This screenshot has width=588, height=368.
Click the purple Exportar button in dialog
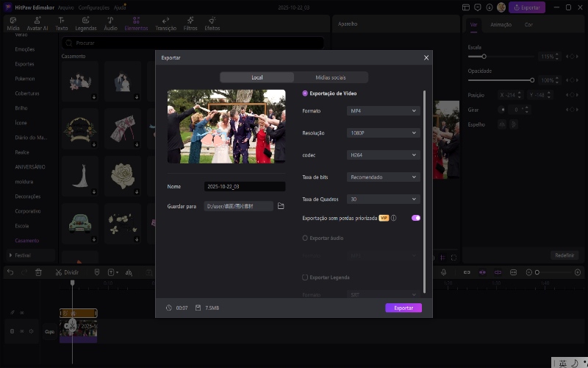pyautogui.click(x=404, y=308)
